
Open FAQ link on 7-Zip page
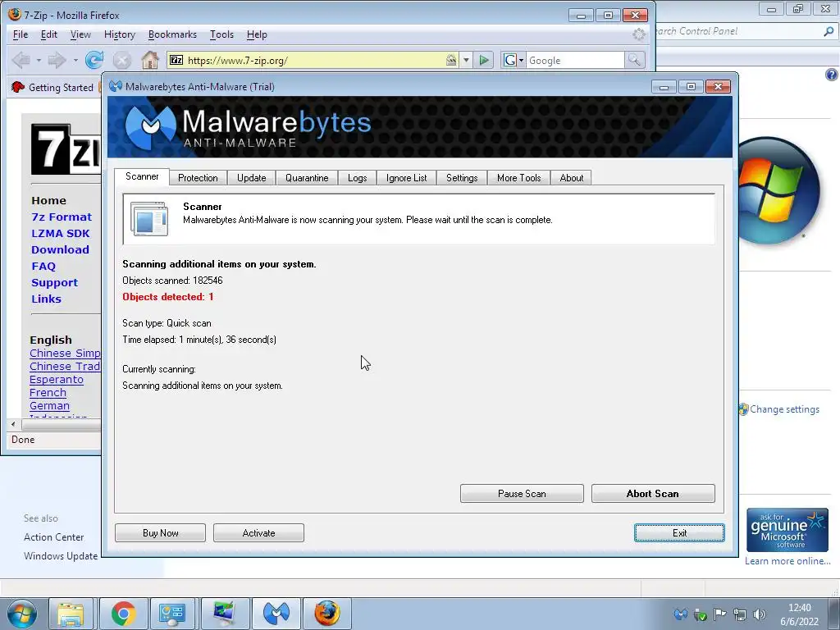tap(43, 267)
